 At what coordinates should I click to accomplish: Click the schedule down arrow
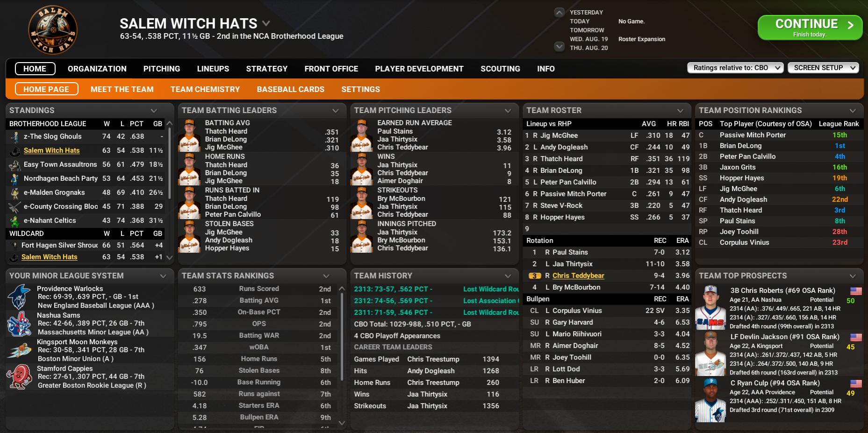(559, 46)
